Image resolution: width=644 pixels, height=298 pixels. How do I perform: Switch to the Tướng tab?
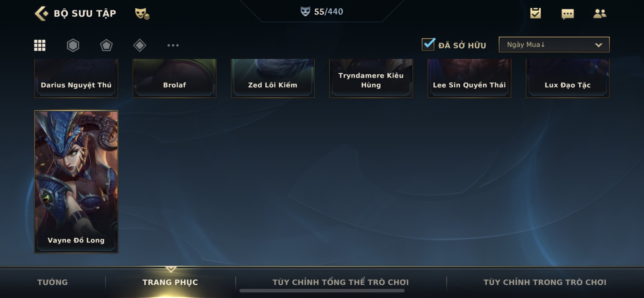point(53,282)
